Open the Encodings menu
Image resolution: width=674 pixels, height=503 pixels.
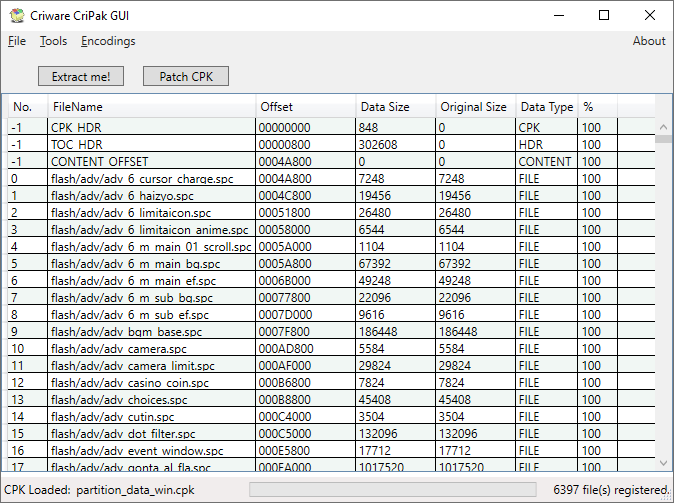108,41
